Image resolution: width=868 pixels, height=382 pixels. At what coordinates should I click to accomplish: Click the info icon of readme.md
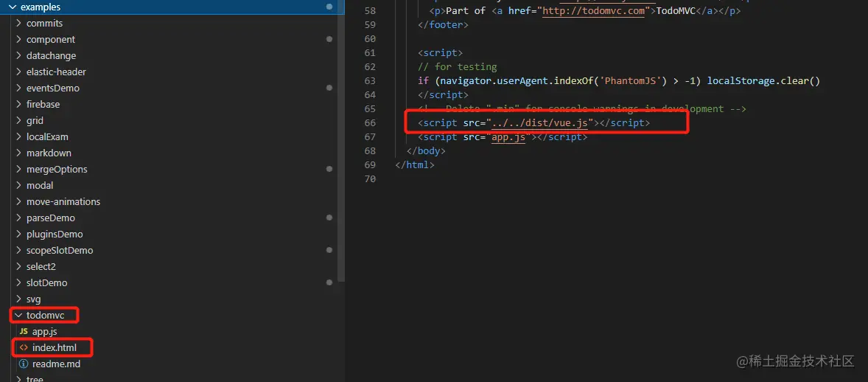coord(24,364)
